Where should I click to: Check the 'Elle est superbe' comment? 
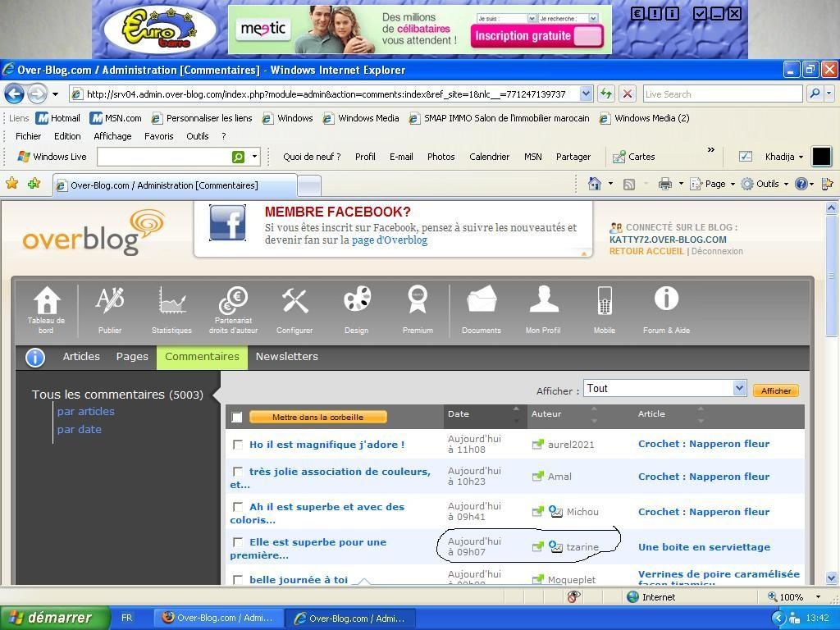coord(238,542)
